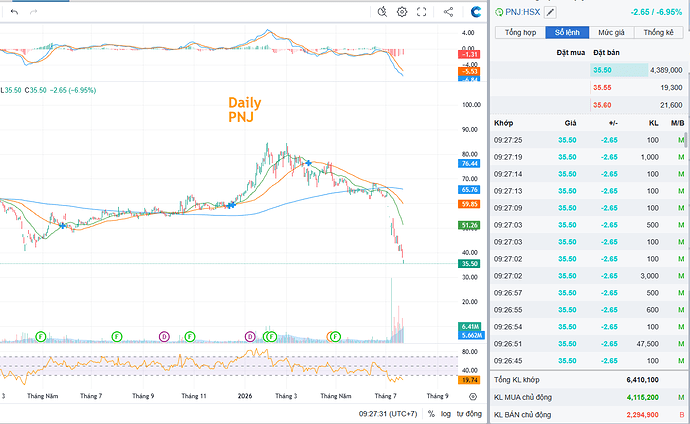Open the quick search magnifier icon
The width and height of the screenshot is (690, 424).
click(x=382, y=12)
